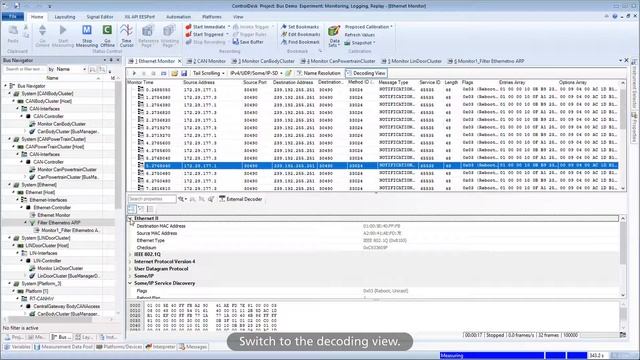This screenshot has height=360, width=640.
Task: Click the Stop Measuring icon
Action: [87, 30]
